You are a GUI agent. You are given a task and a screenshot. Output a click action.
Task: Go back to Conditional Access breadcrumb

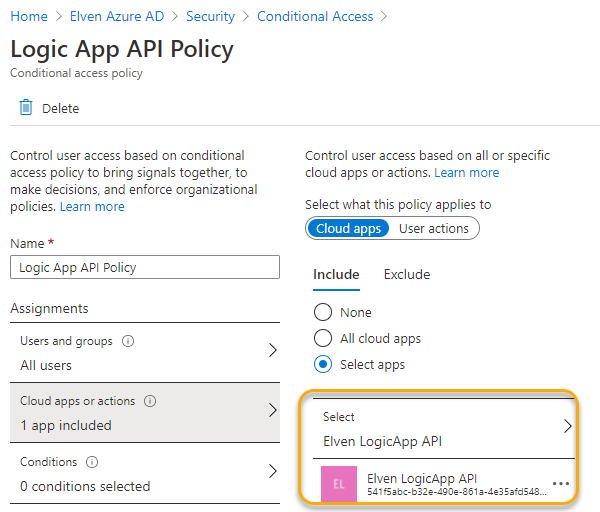click(315, 16)
